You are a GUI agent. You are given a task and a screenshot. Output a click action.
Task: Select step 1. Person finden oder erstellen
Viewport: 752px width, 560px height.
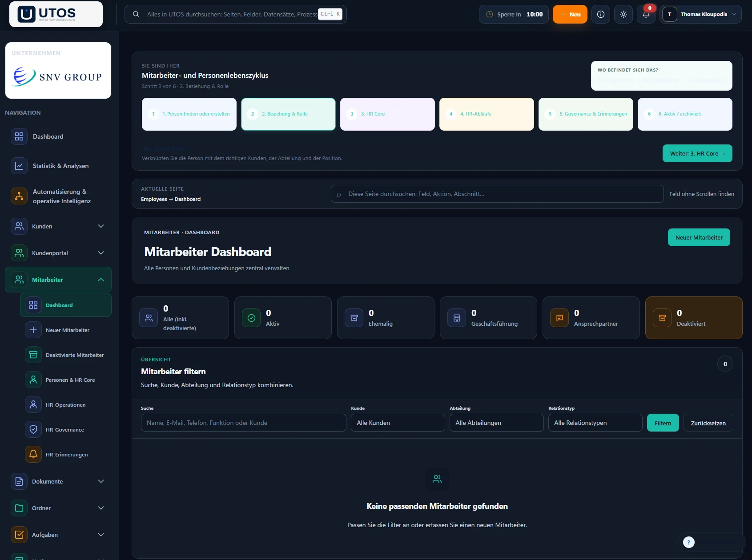click(x=189, y=114)
